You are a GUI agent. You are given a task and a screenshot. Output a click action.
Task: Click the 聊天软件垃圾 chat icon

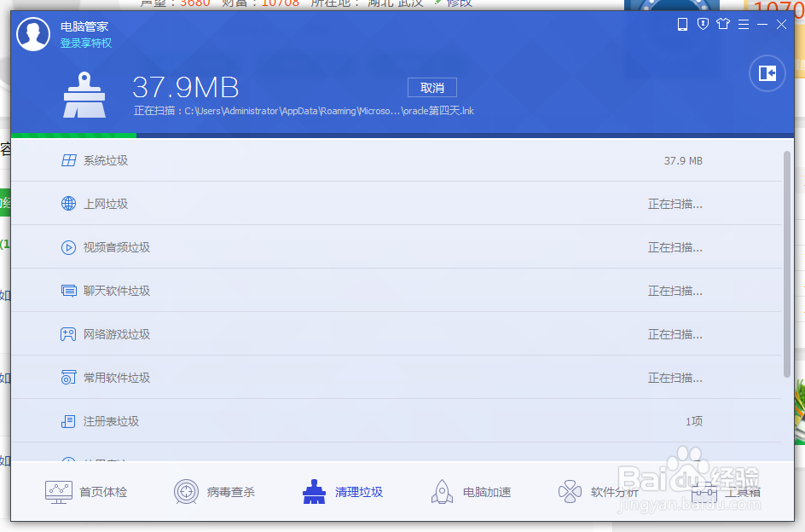tap(69, 291)
